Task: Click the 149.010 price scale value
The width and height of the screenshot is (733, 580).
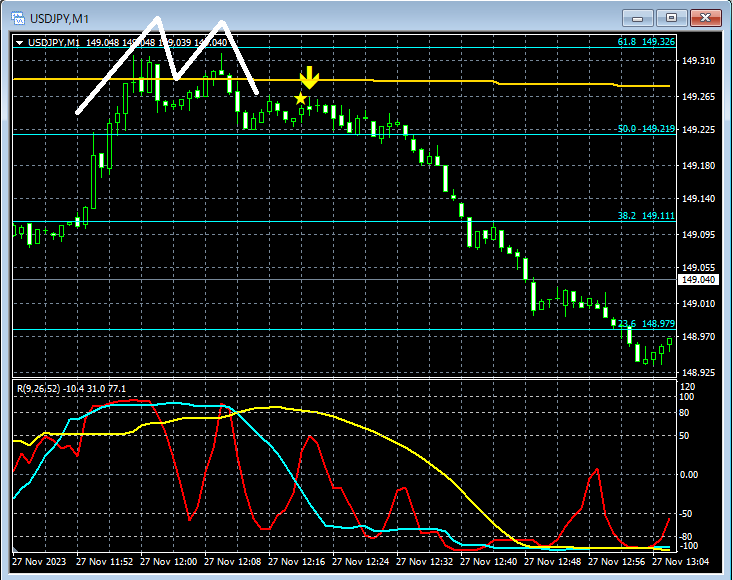Action: pos(698,304)
